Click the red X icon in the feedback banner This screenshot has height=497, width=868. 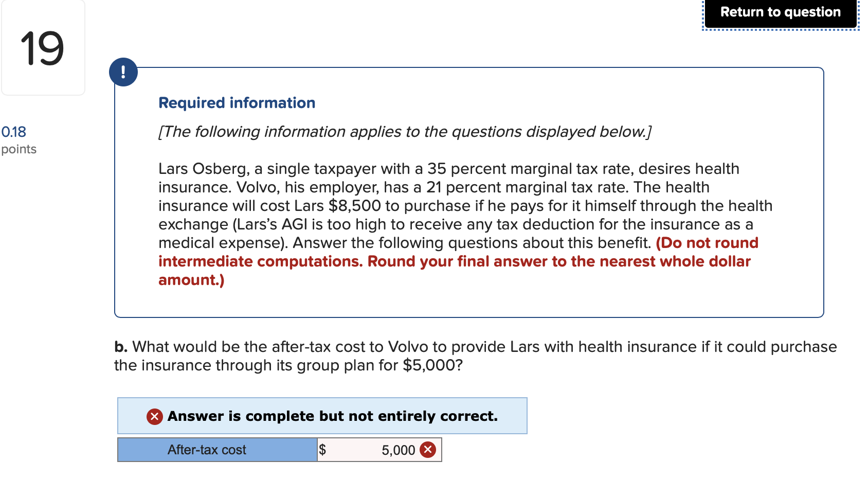pos(154,416)
